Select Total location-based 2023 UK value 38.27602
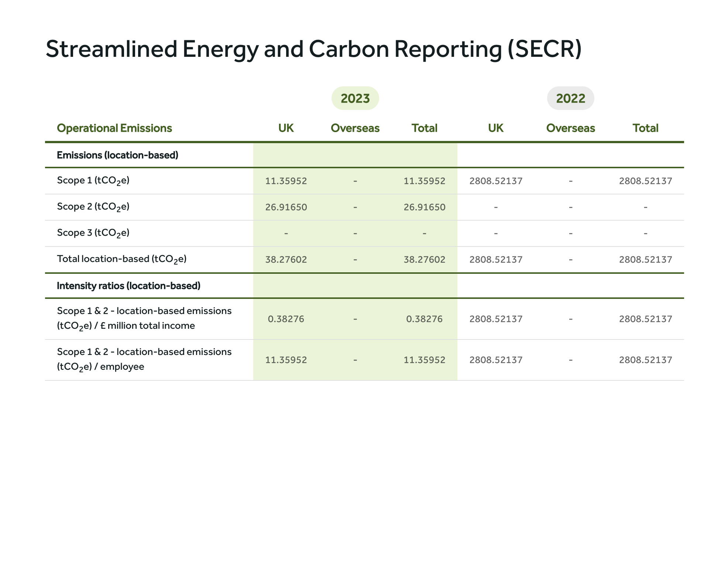Image resolution: width=728 pixels, height=583 pixels. [x=286, y=260]
